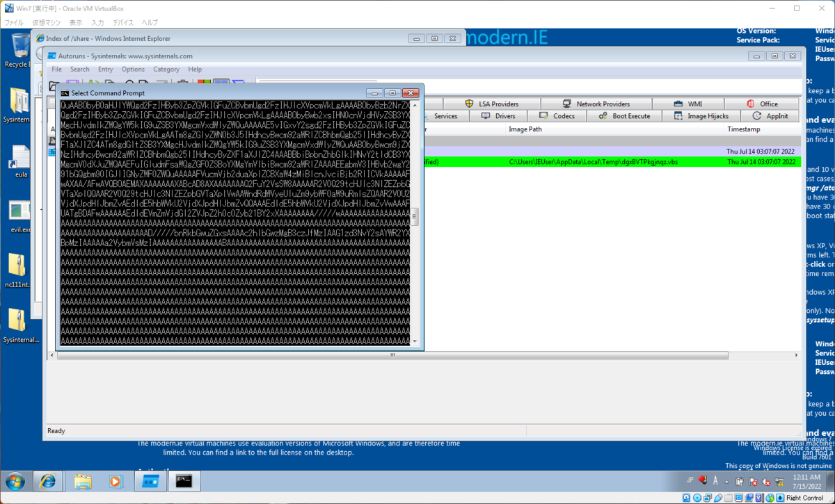Click the Ready status bar text
Viewport: 835px width, 504px height.
(x=56, y=431)
